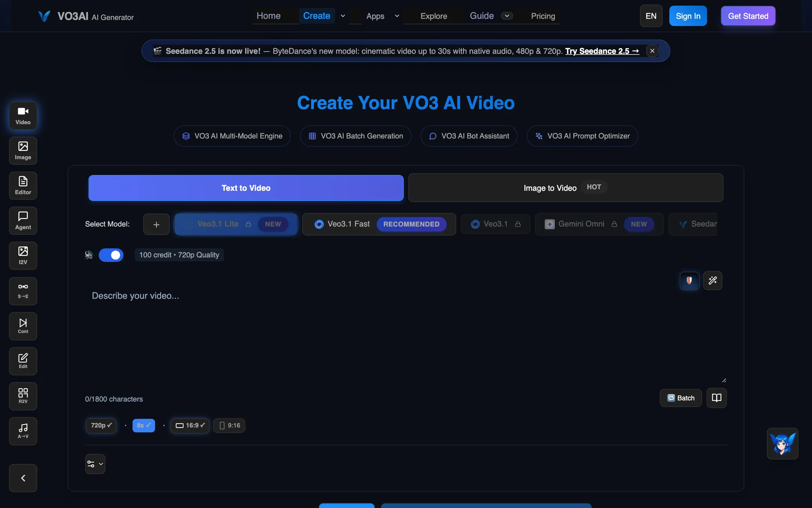
Task: Open the Video sidebar tool
Action: [x=23, y=116]
